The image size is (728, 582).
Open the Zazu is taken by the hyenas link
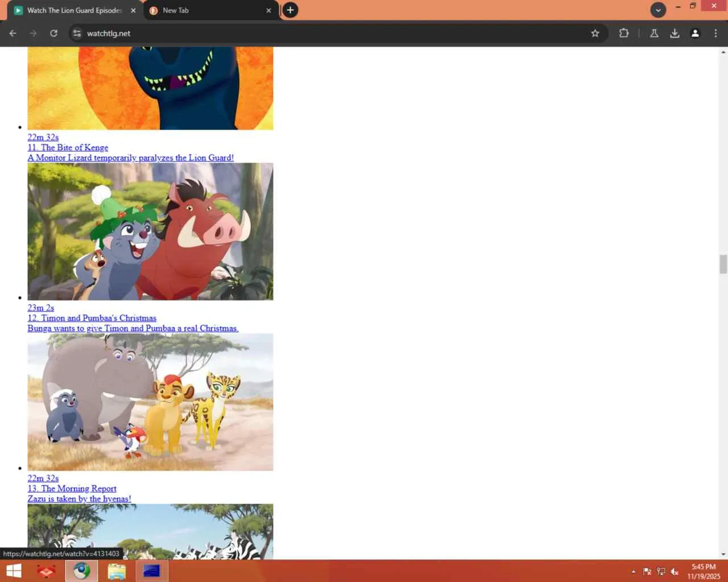pyautogui.click(x=80, y=499)
